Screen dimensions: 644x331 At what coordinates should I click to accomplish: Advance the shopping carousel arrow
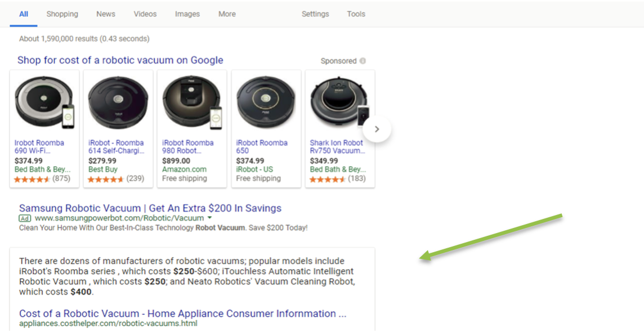377,129
